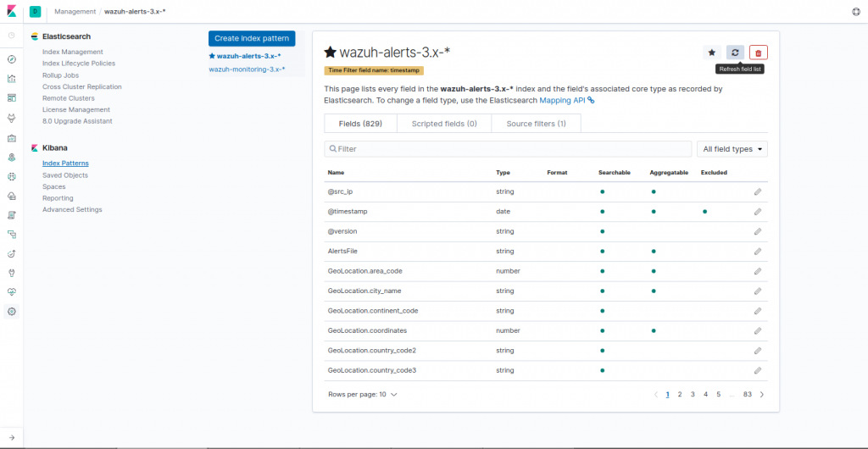
Task: Click the Management breadcrumb
Action: click(75, 11)
